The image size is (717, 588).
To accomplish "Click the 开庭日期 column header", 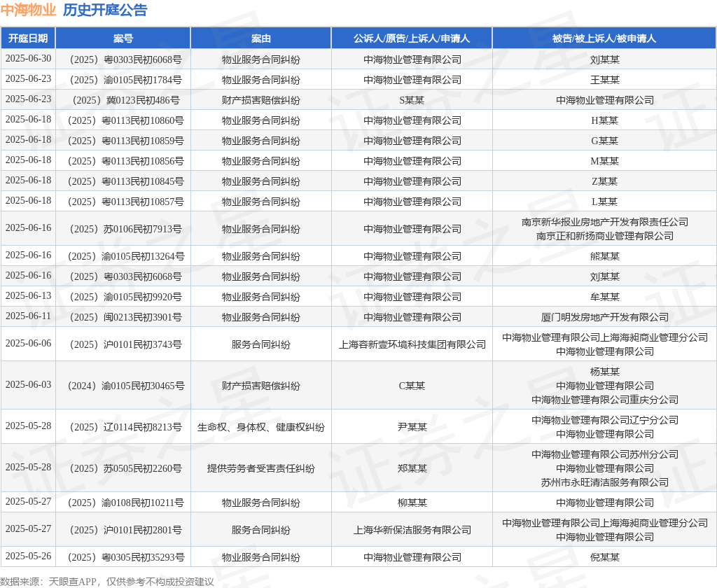I will click(28, 38).
